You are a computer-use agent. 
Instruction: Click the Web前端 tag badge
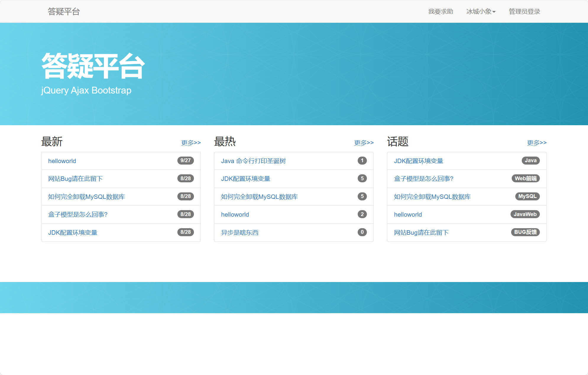point(525,178)
